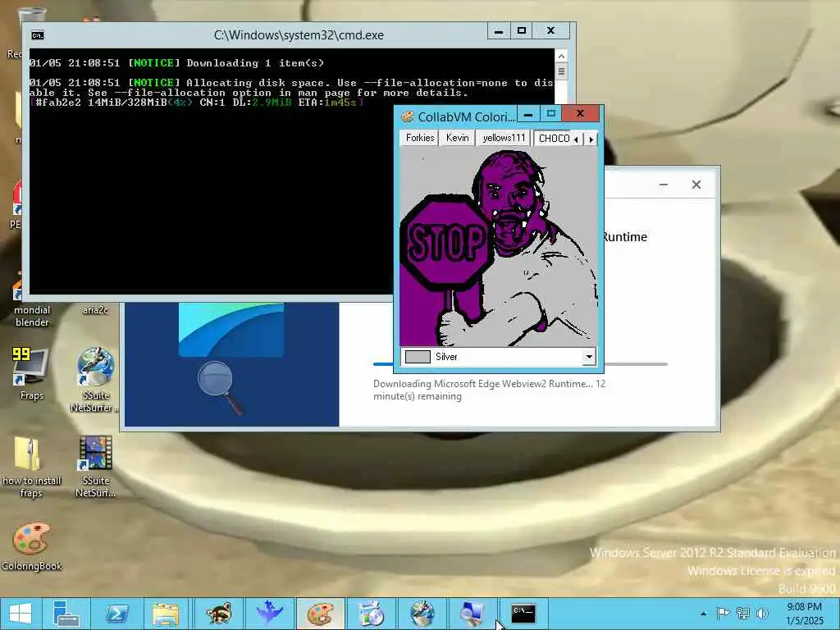Switch to cmd.exe taskbar icon
The height and width of the screenshot is (630, 840).
click(523, 614)
